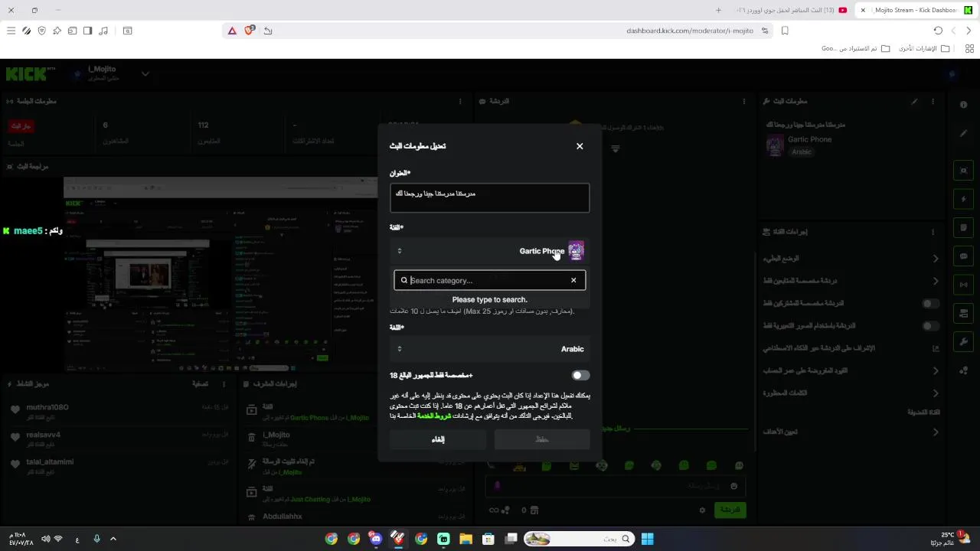The image size is (980, 551).
Task: Open a new browser tab
Action: coord(718,10)
